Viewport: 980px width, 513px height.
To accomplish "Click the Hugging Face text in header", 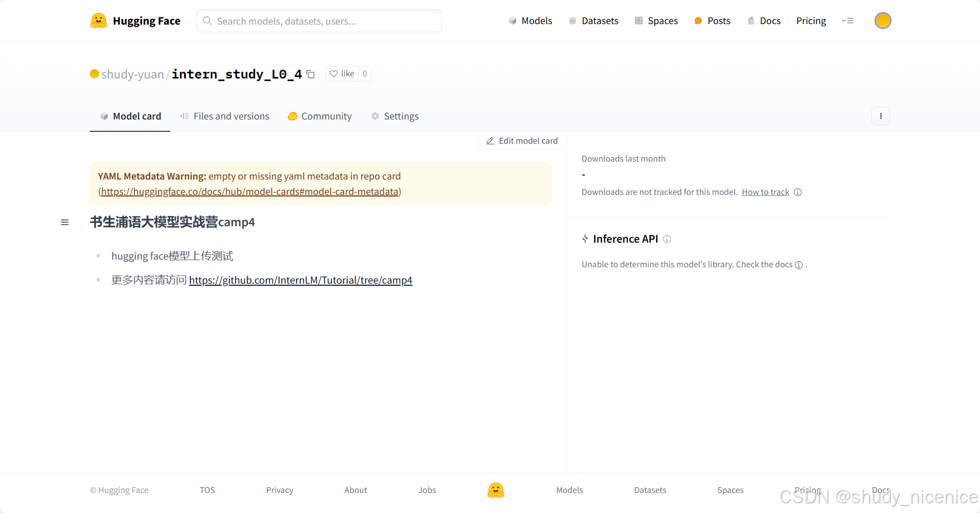I will 147,21.
